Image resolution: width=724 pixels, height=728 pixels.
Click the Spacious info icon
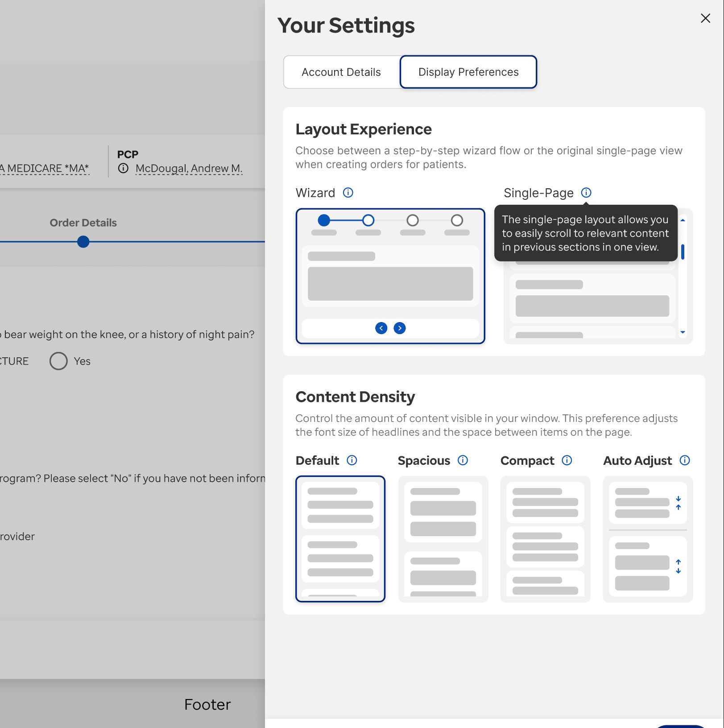[463, 460]
